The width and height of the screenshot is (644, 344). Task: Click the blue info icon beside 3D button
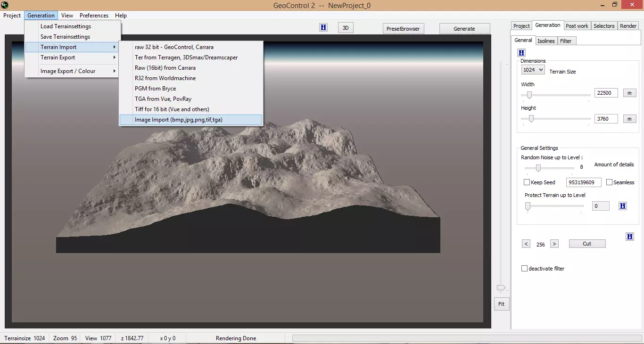click(323, 28)
